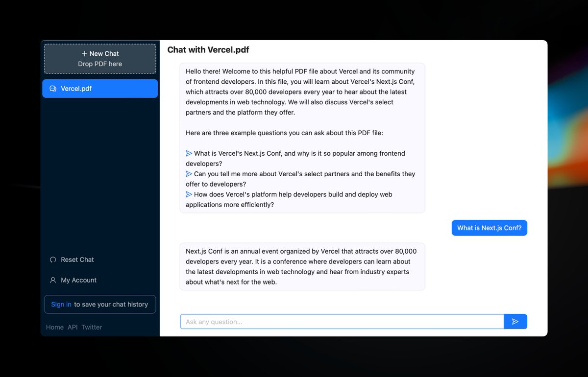
Task: Click the 'to save your chat history' text
Action: click(x=111, y=304)
